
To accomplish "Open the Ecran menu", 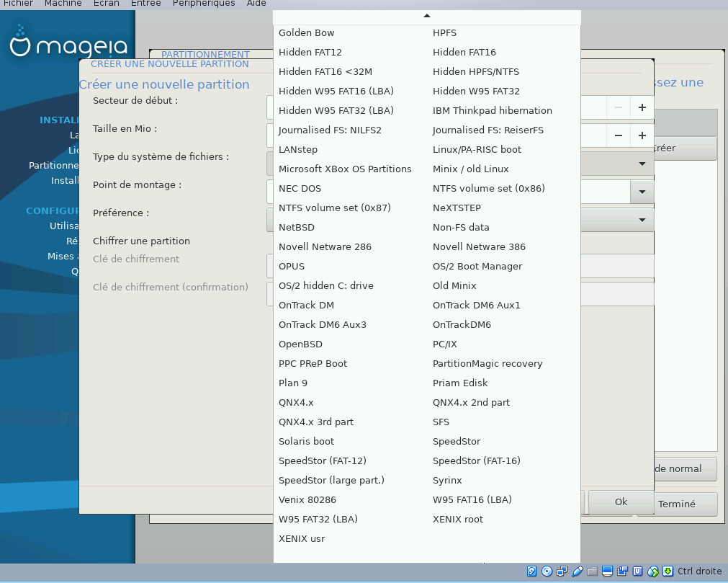I will [107, 4].
